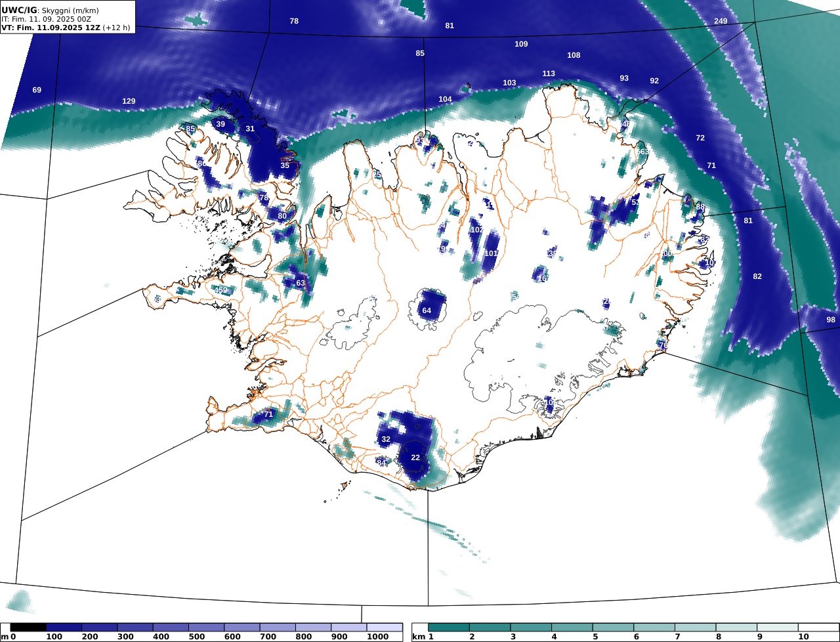
Task: Click the map value '72' off east coast
Action: coord(700,138)
